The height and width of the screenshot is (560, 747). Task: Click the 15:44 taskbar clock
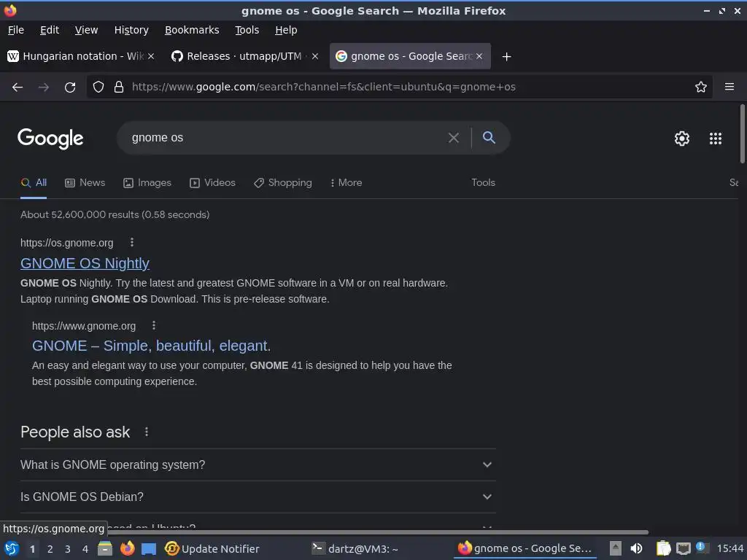coord(729,549)
